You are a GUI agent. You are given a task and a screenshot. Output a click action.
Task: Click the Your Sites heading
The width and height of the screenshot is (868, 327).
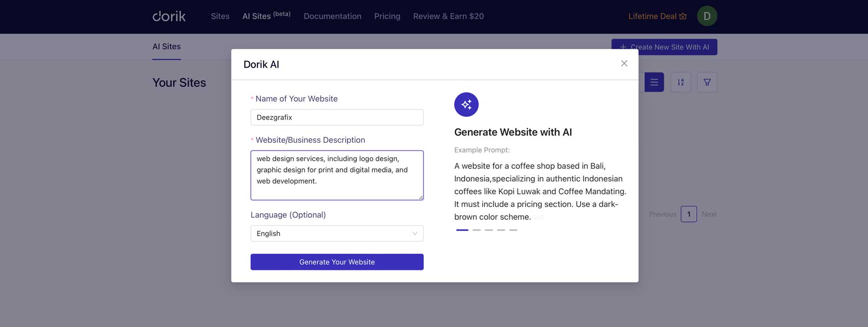coord(179,82)
